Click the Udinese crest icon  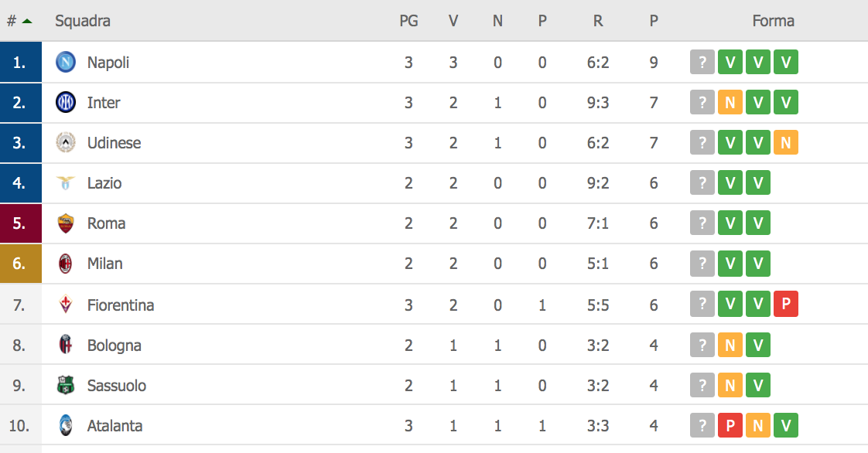[x=66, y=143]
